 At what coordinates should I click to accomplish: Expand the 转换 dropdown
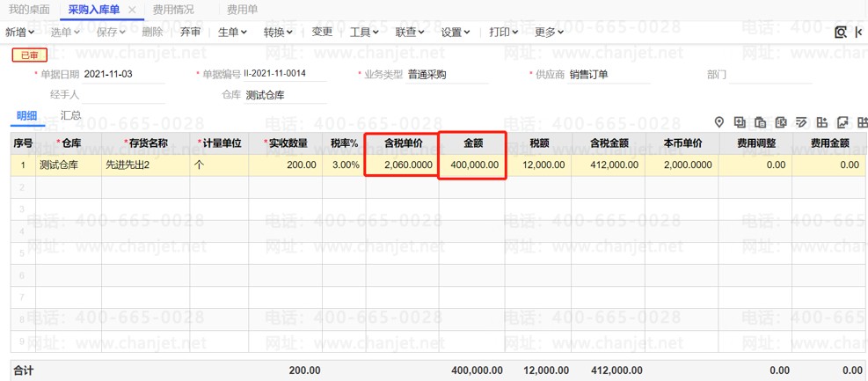coord(277,33)
